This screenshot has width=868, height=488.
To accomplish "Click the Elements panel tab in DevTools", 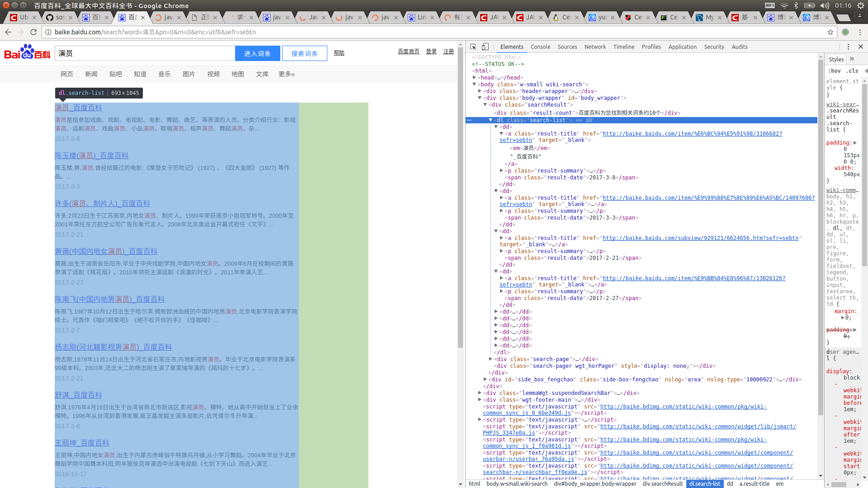I will [511, 47].
